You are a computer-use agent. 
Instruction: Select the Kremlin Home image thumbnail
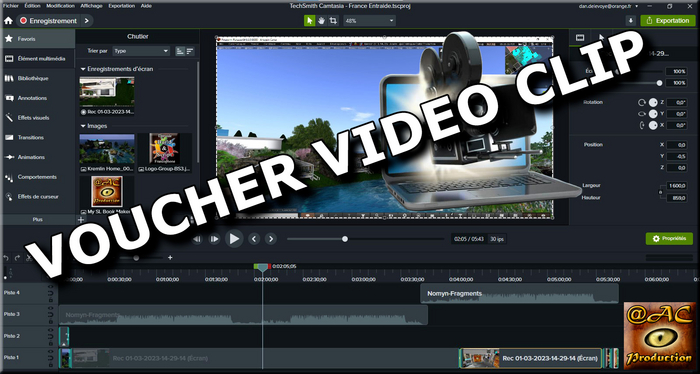tap(107, 149)
